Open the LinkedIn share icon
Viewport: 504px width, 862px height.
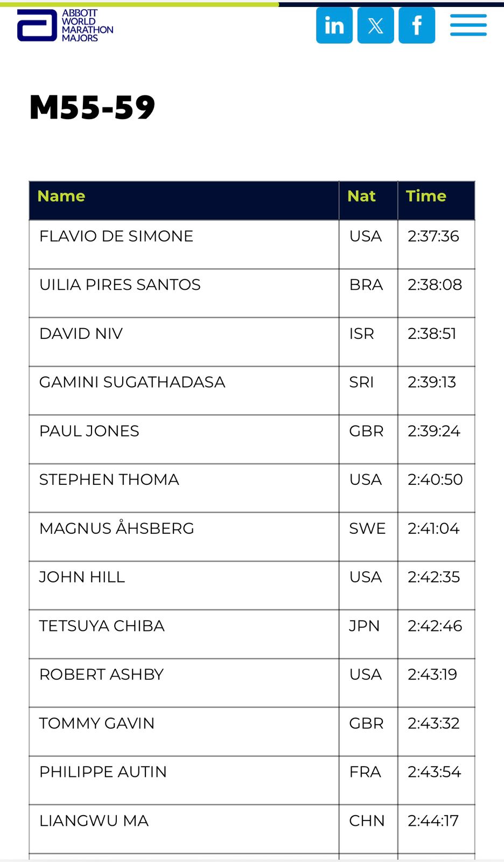(334, 25)
